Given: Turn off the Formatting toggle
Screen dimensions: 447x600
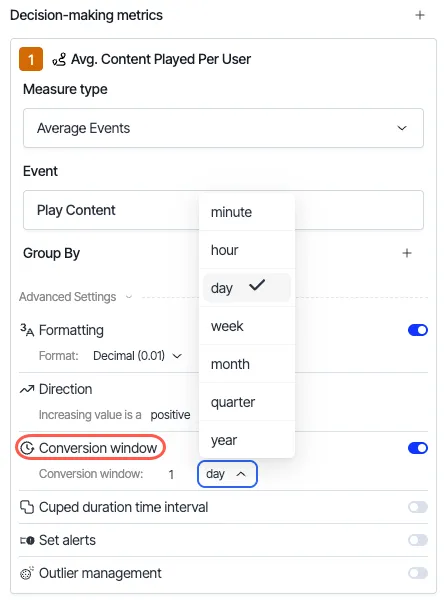Looking at the screenshot, I should (418, 330).
